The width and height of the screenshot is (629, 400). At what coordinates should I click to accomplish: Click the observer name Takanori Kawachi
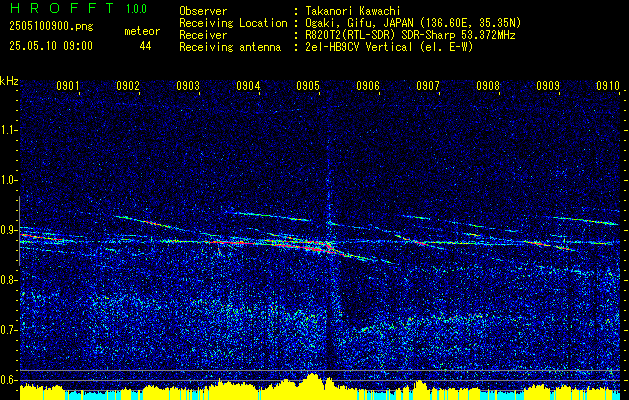(352, 11)
